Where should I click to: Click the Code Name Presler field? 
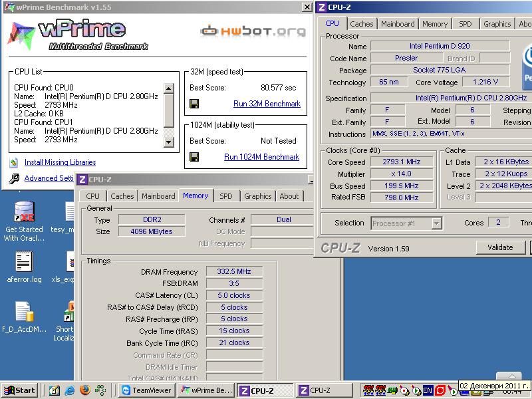click(x=406, y=58)
